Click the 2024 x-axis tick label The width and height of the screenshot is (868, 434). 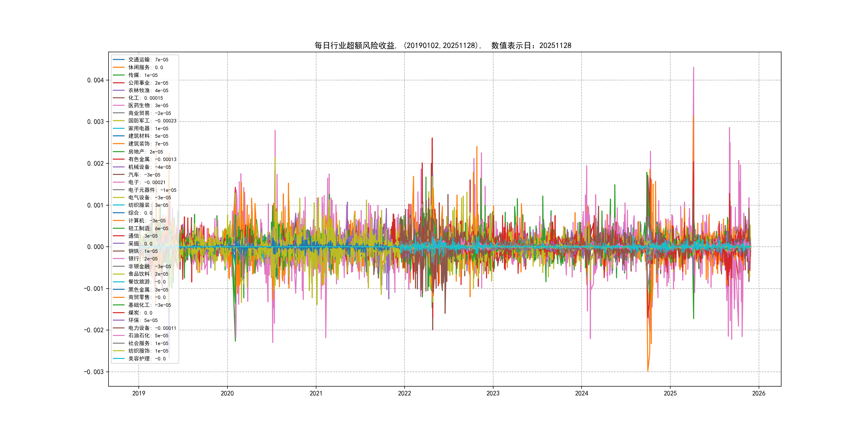pos(582,393)
